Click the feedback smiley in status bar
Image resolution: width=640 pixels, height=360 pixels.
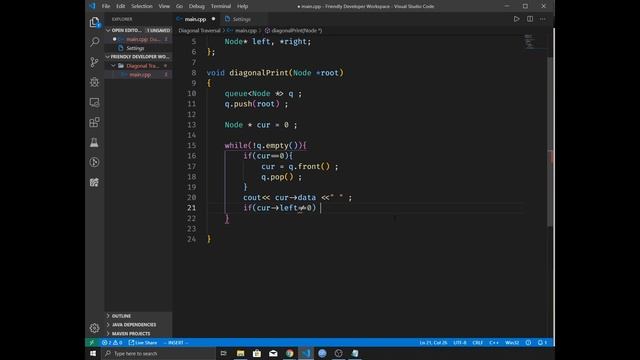pyautogui.click(x=528, y=342)
